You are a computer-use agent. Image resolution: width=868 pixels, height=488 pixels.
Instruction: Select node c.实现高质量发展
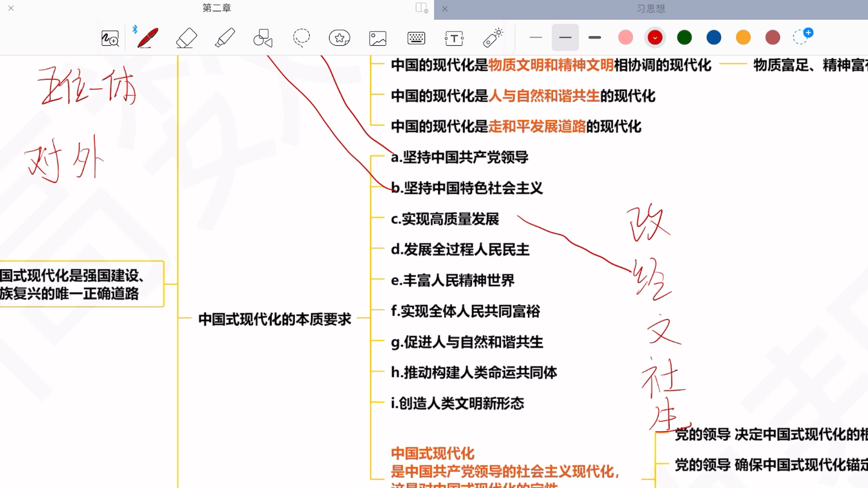[x=445, y=219]
